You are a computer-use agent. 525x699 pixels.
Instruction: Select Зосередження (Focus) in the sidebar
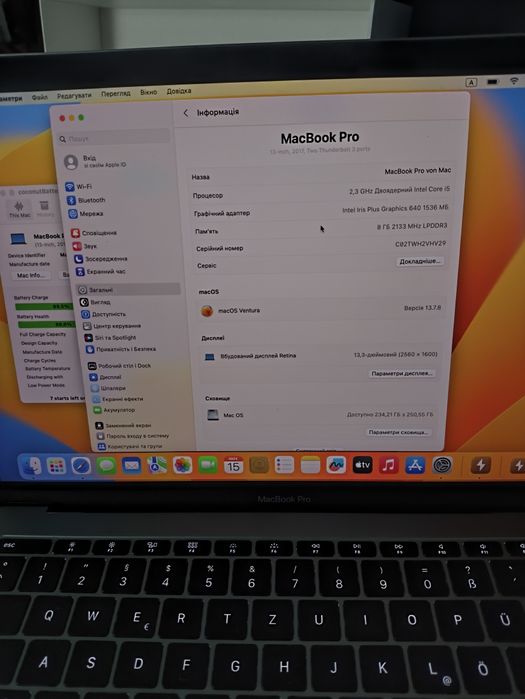pos(101,259)
